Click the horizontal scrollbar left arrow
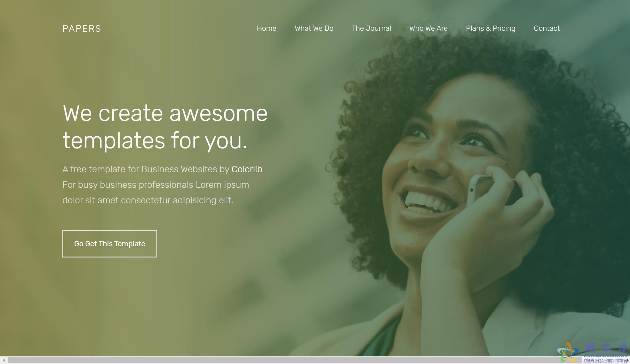This screenshot has height=364, width=630. coord(3,360)
